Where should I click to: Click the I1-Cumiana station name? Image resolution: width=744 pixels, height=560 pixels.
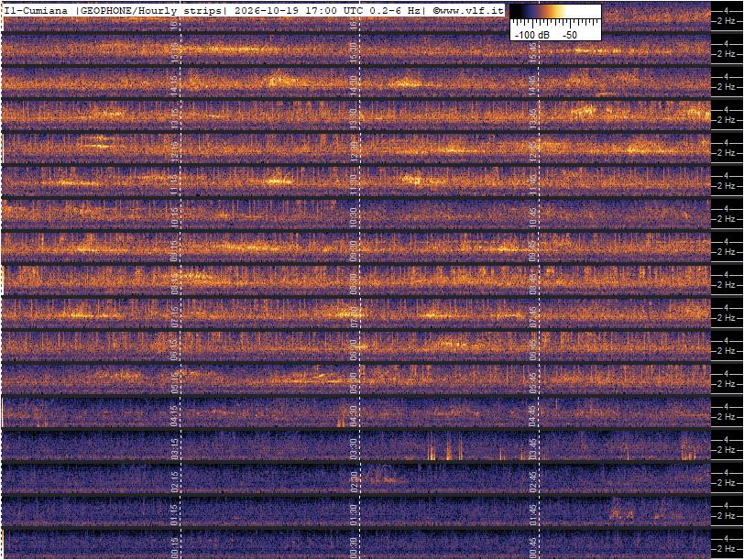[x=36, y=11]
